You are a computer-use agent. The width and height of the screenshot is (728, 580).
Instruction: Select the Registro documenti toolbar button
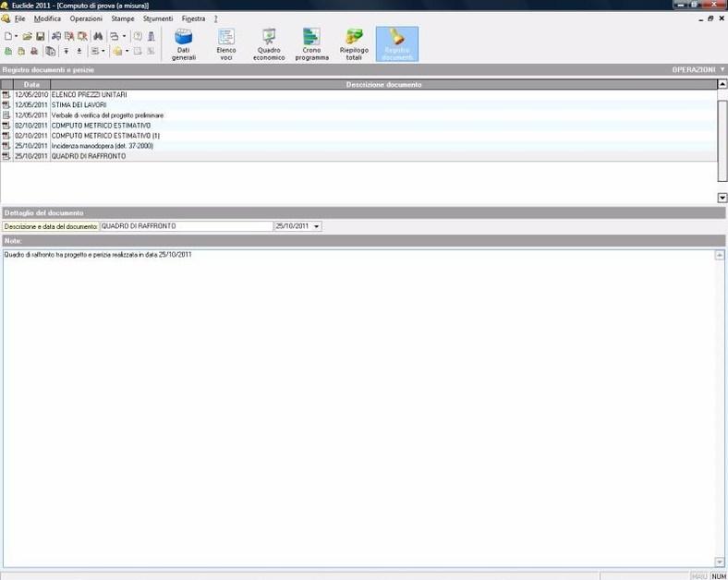(396, 43)
